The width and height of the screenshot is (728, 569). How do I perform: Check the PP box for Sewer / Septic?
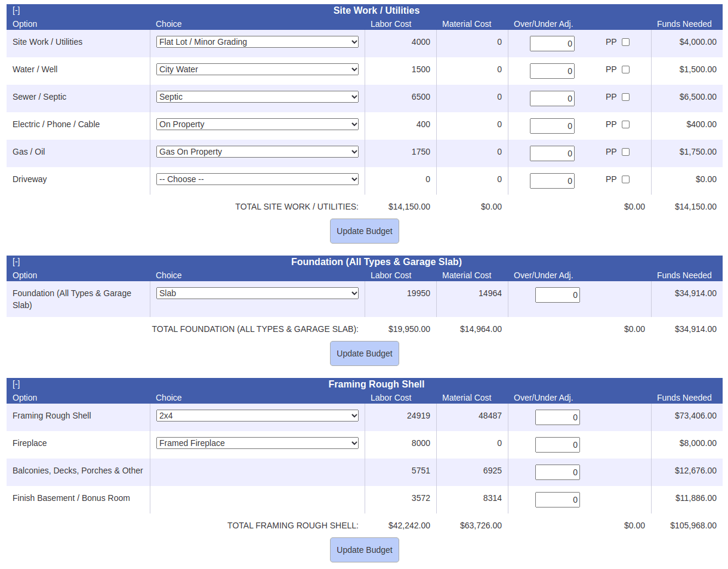point(625,97)
